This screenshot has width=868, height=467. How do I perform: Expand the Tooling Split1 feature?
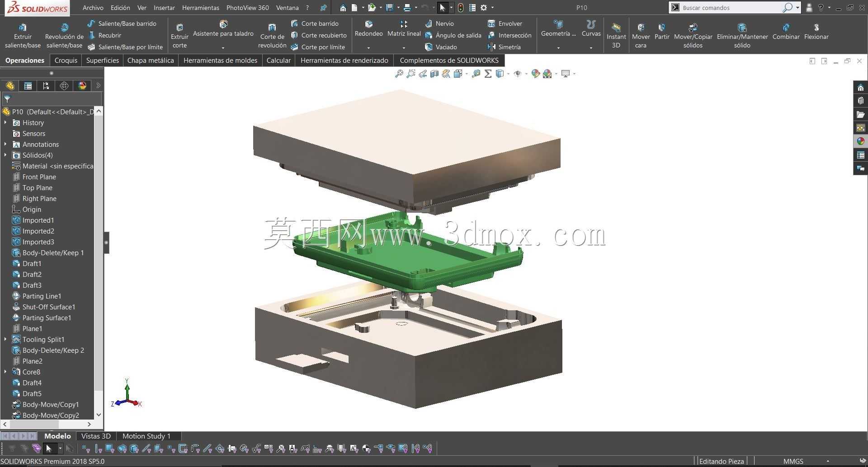point(5,339)
